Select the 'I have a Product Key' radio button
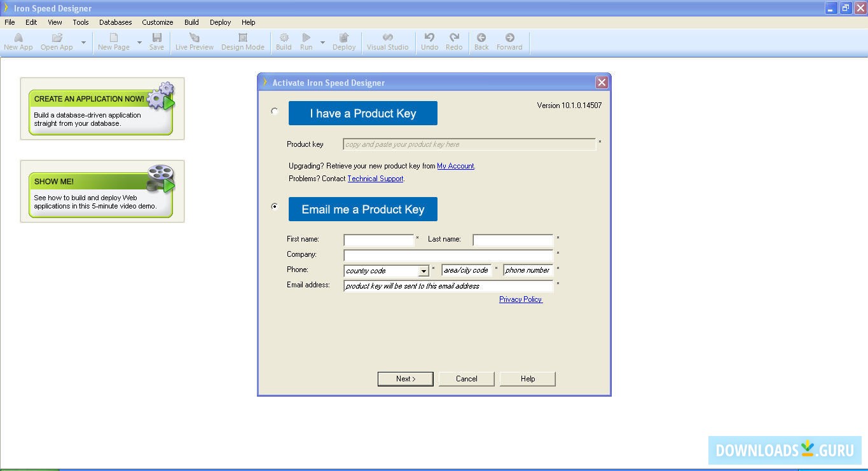 274,111
